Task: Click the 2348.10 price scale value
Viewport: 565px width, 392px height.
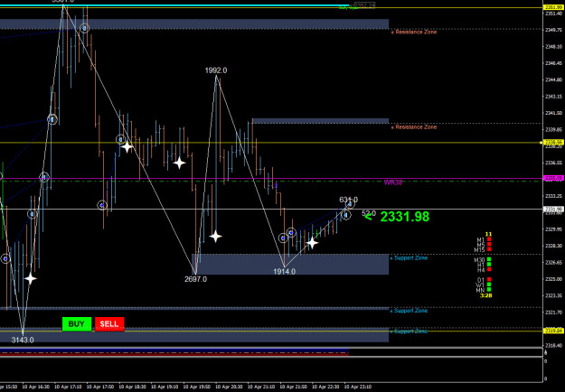Action: pos(554,46)
